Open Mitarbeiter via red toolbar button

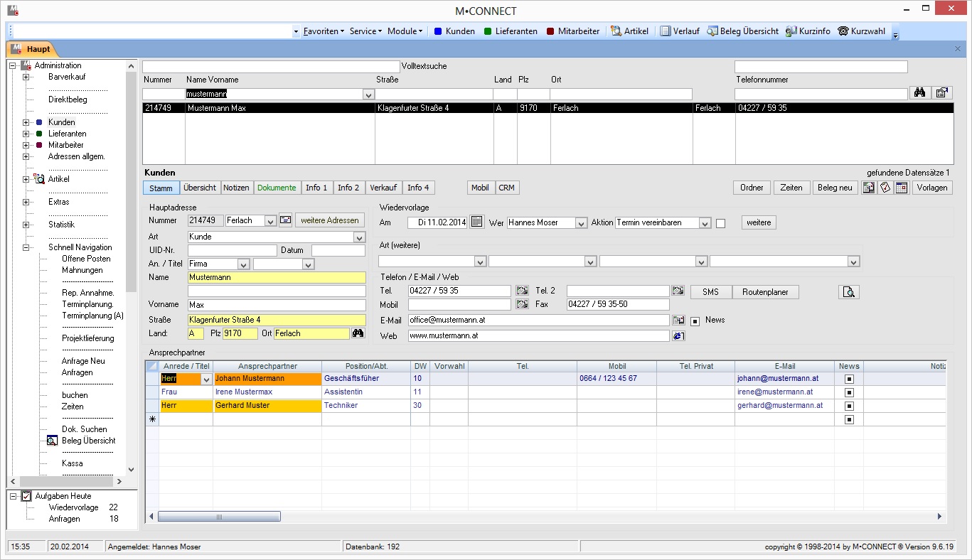573,31
